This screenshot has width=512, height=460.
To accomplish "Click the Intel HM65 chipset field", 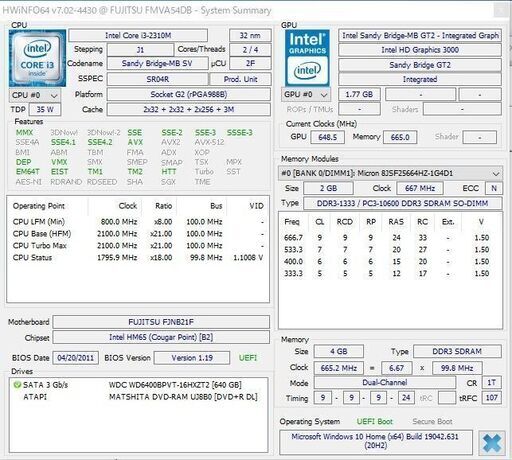I will (x=161, y=337).
